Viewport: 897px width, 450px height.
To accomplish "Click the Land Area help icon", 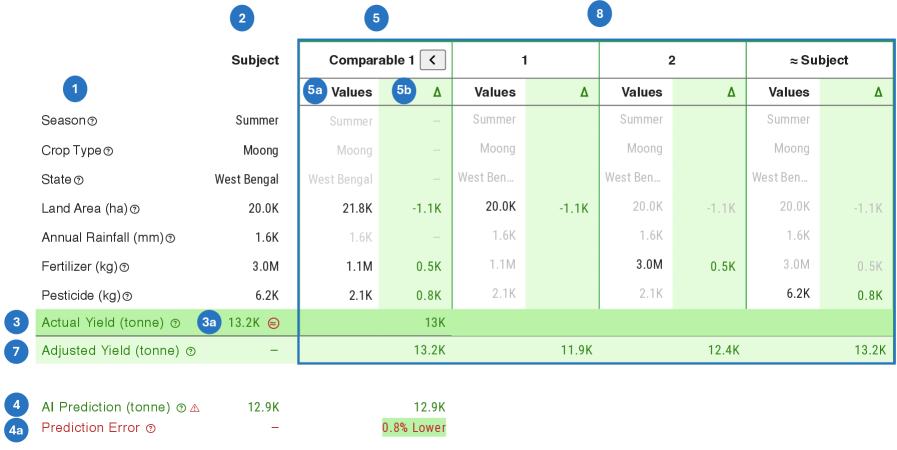I will pyautogui.click(x=134, y=209).
